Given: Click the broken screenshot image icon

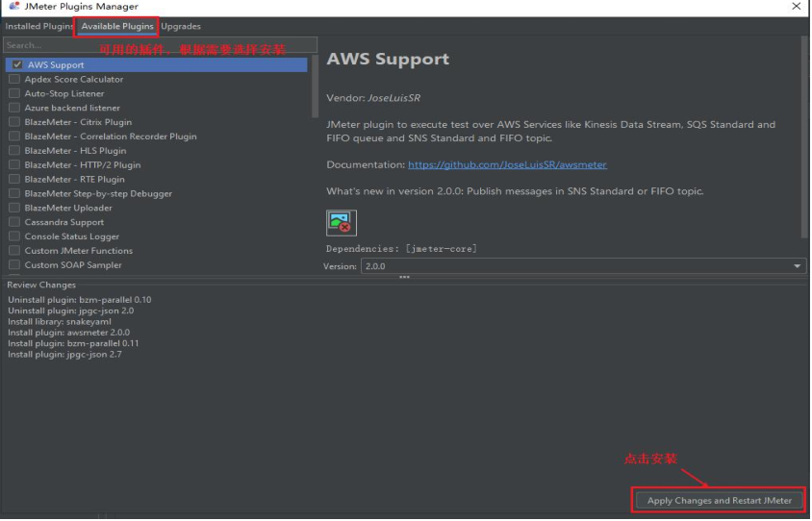Looking at the screenshot, I should pyautogui.click(x=342, y=222).
